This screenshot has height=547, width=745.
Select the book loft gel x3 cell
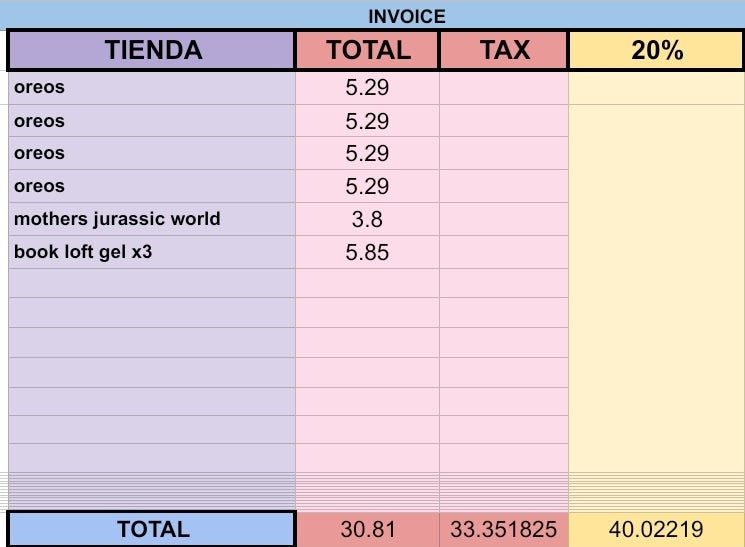coord(152,252)
